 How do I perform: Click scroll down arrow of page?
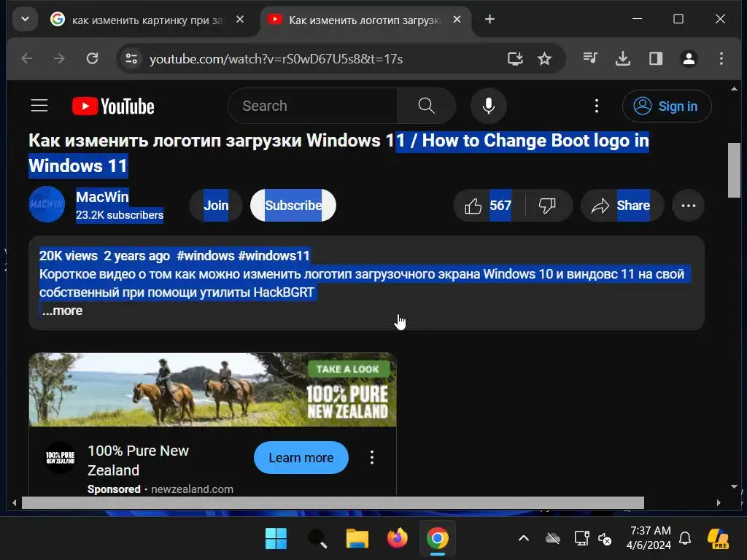734,486
